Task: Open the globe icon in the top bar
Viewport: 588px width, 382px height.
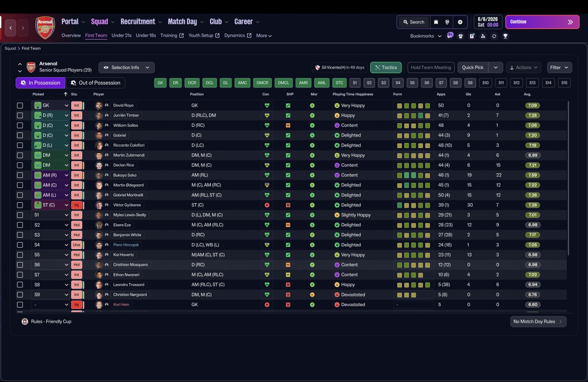Action: (x=447, y=22)
